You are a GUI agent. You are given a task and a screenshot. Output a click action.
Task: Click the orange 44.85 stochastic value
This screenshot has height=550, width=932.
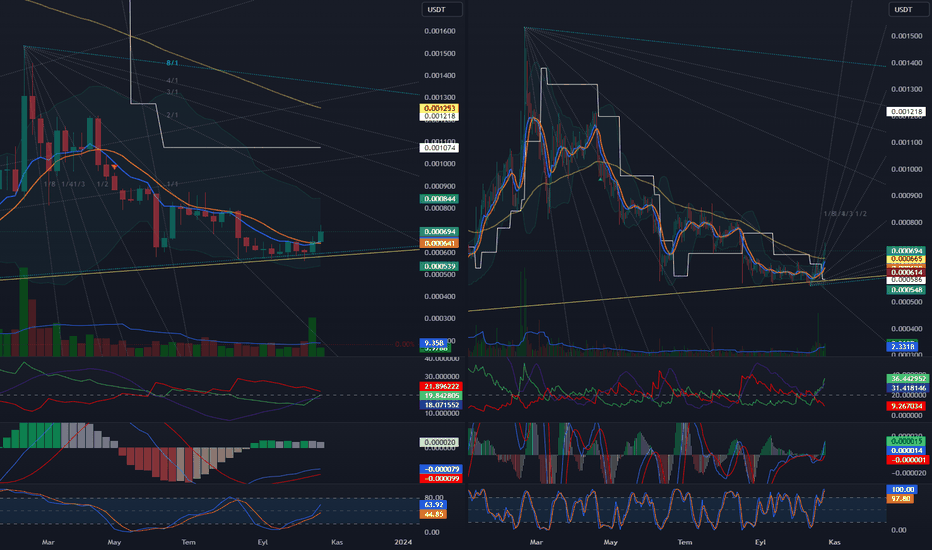pyautogui.click(x=433, y=514)
